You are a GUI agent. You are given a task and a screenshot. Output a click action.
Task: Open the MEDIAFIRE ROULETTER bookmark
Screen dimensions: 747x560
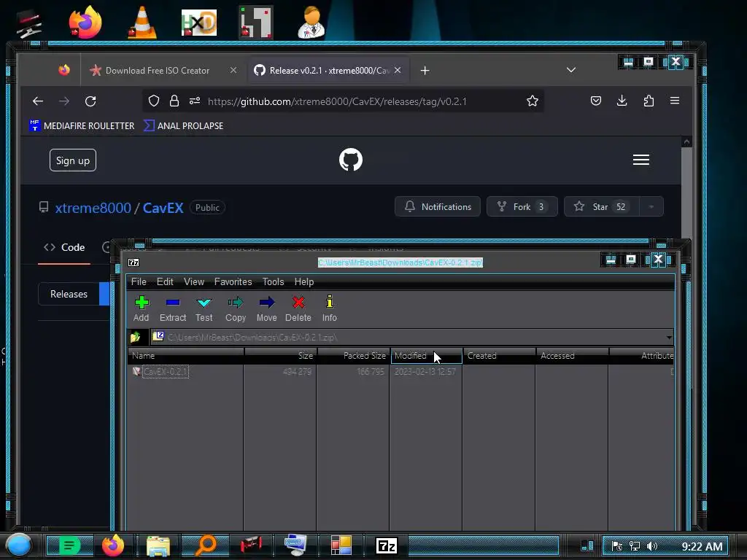pos(82,125)
